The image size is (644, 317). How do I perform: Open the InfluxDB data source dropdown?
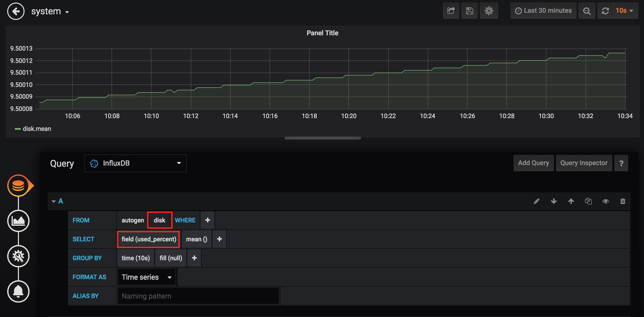pos(135,163)
